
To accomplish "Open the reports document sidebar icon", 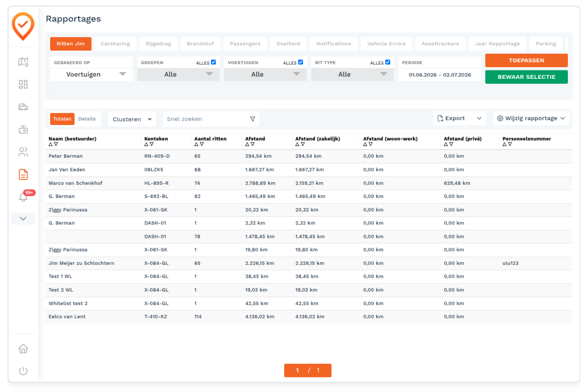I will (x=23, y=174).
